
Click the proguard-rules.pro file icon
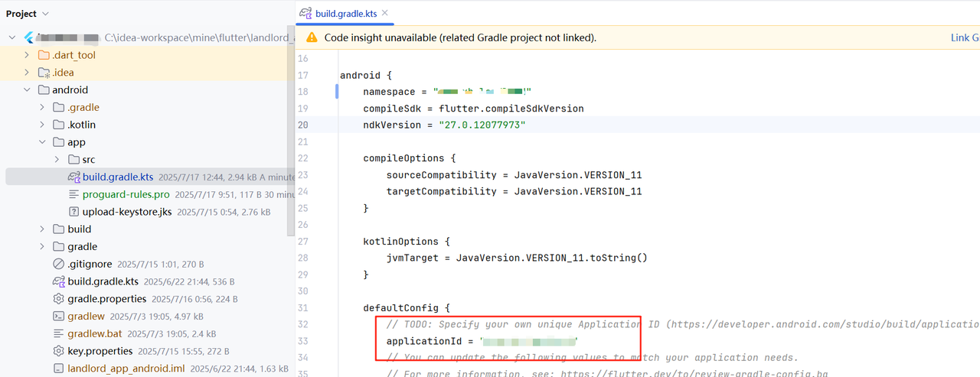[74, 194]
